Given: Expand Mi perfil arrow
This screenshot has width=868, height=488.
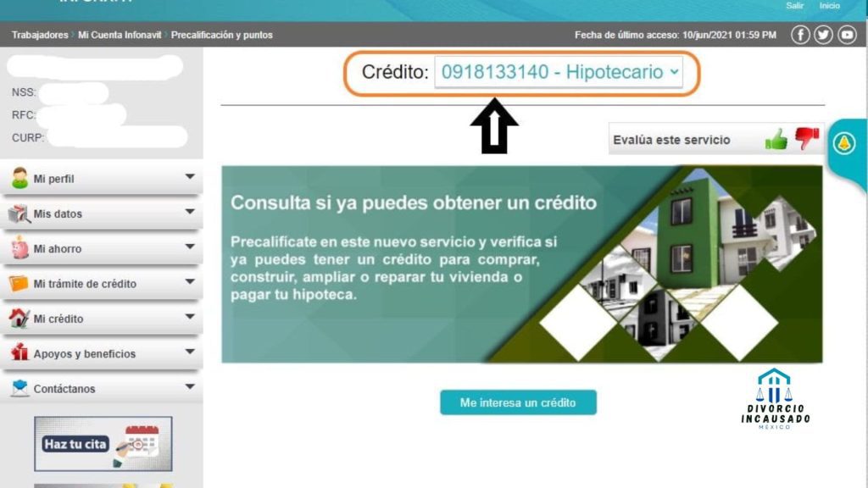Looking at the screenshot, I should 190,176.
